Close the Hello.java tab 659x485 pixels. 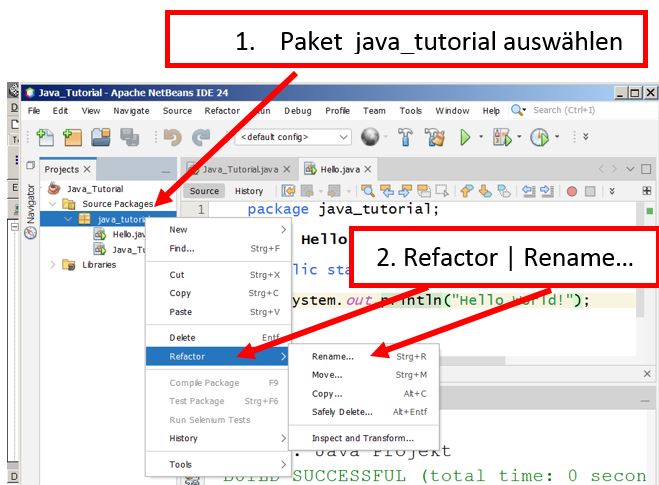pyautogui.click(x=368, y=169)
